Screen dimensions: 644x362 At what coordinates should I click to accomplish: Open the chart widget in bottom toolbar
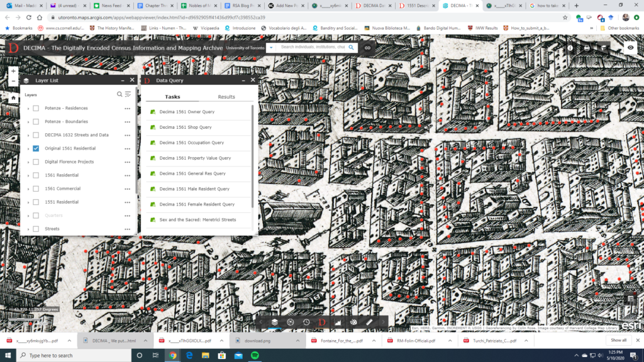coord(338,322)
